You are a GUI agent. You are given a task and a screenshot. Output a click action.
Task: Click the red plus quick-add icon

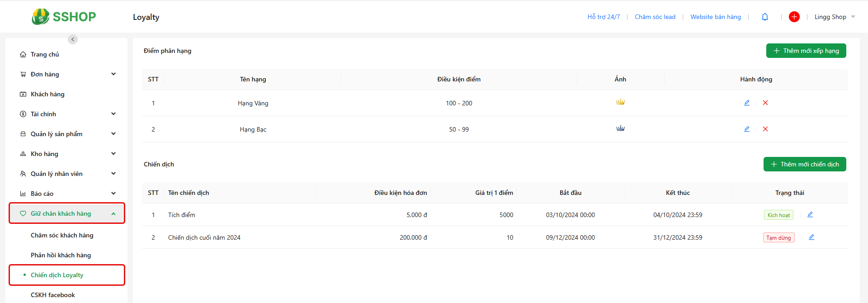click(x=794, y=17)
